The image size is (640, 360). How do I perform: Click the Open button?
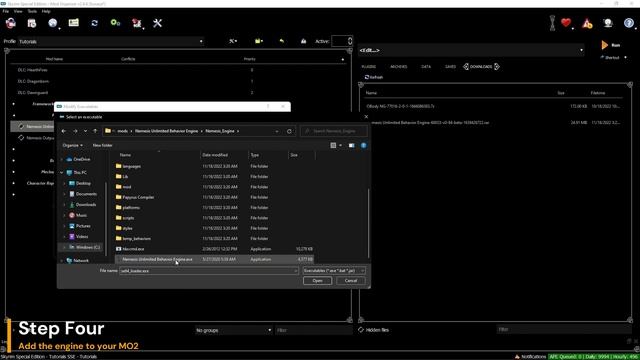click(x=317, y=281)
